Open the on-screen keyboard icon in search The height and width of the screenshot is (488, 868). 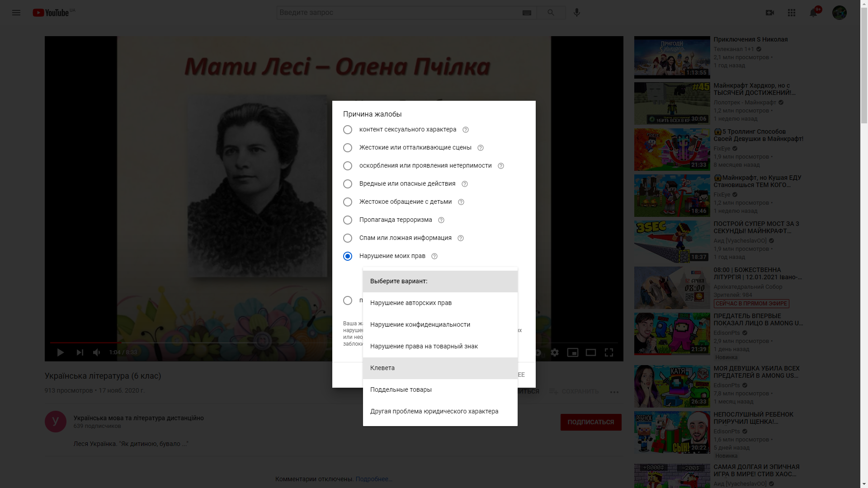pyautogui.click(x=527, y=13)
